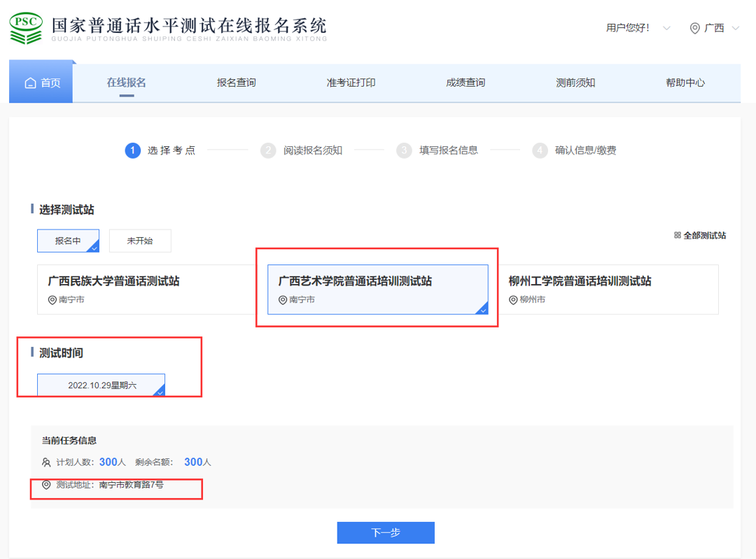The height and width of the screenshot is (559, 756).
Task: Click the step 4 circle 确认信息/缴费
Action: [540, 150]
